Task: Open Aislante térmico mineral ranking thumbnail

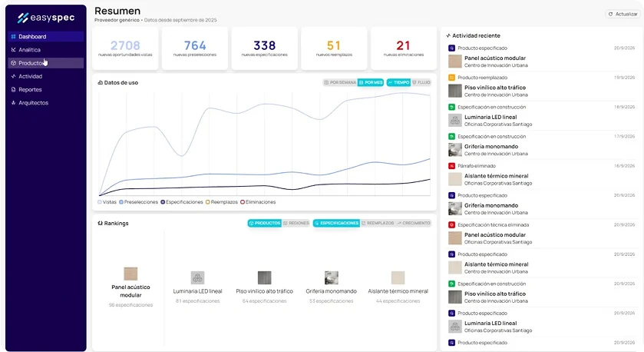Action: pos(398,277)
